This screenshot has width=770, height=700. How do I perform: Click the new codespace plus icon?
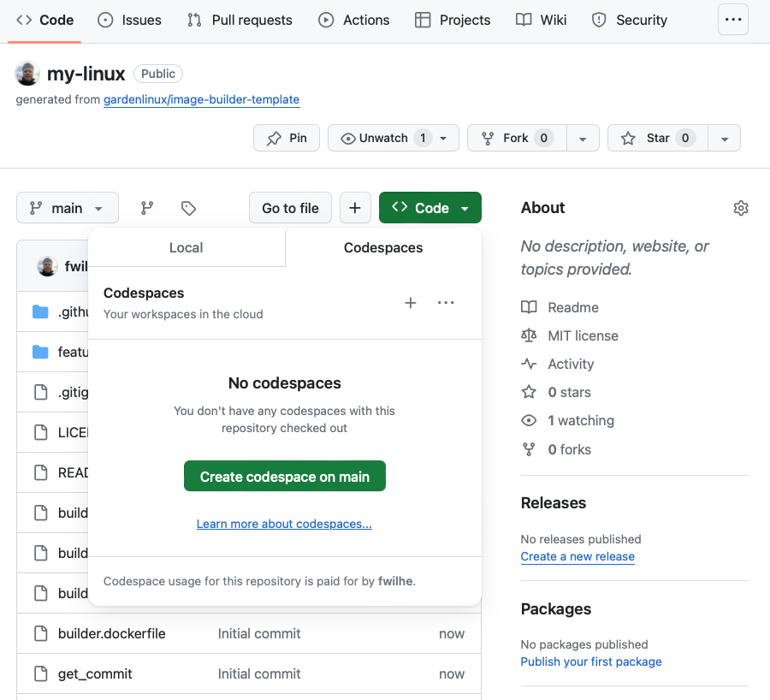click(411, 303)
